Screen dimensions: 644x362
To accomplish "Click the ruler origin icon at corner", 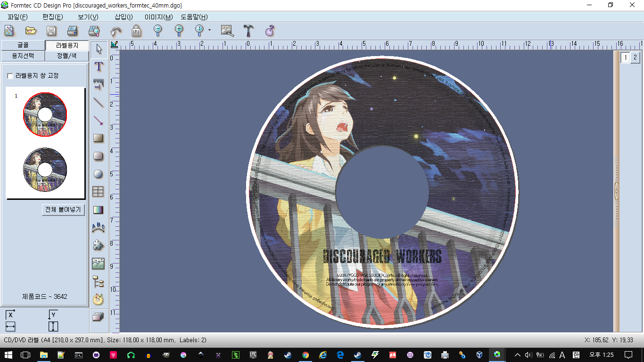I will pos(114,45).
